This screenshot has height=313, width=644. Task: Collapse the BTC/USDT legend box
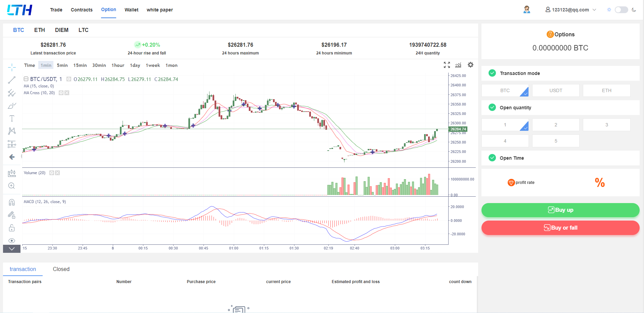tap(26, 79)
